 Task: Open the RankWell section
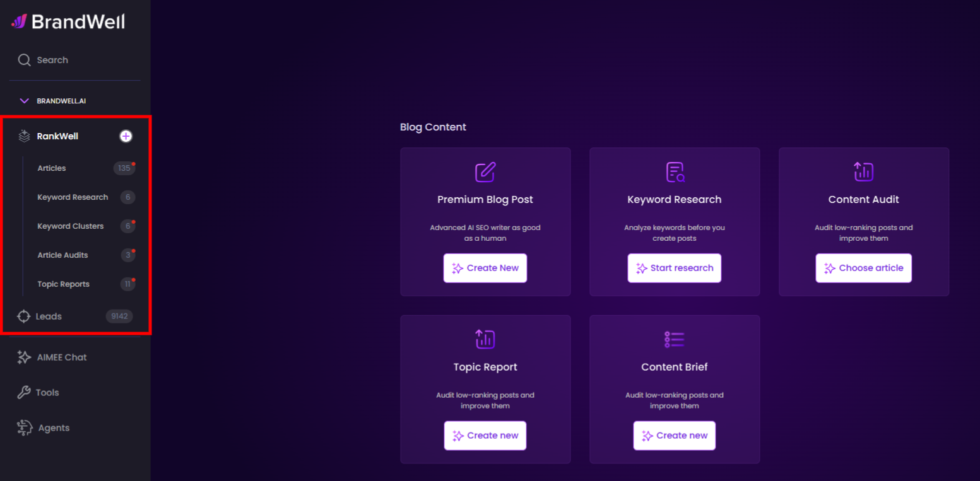tap(57, 136)
